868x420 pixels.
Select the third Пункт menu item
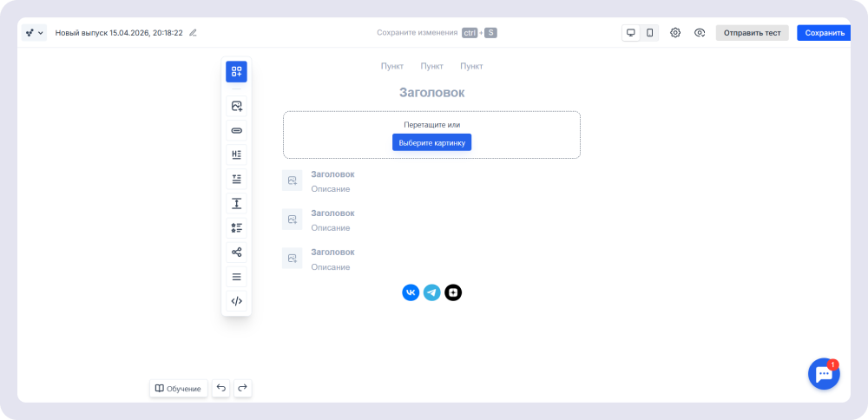click(471, 67)
